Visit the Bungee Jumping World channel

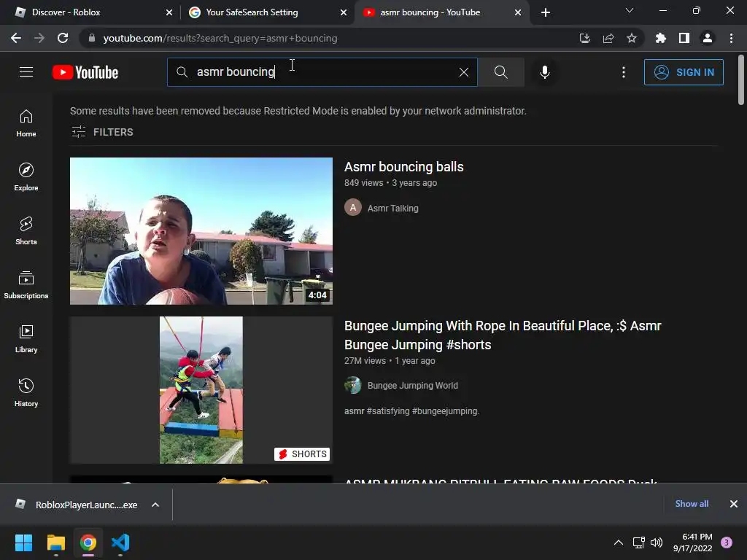coord(413,385)
